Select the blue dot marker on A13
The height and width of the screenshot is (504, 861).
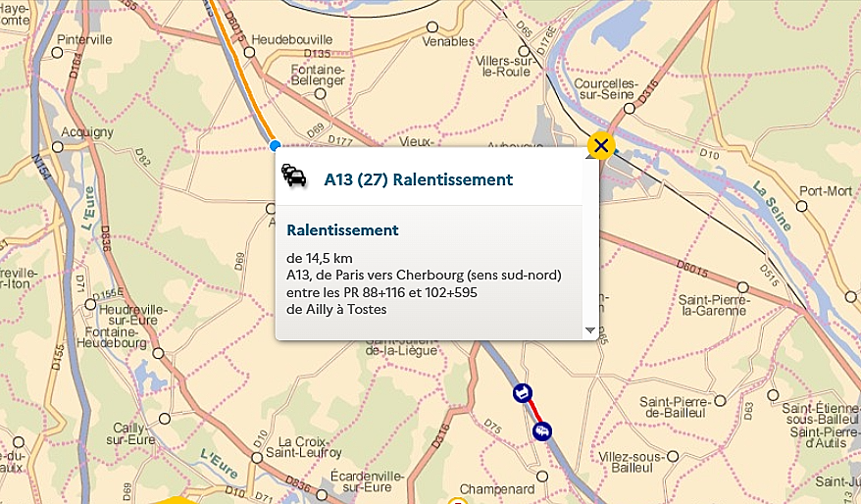276,146
